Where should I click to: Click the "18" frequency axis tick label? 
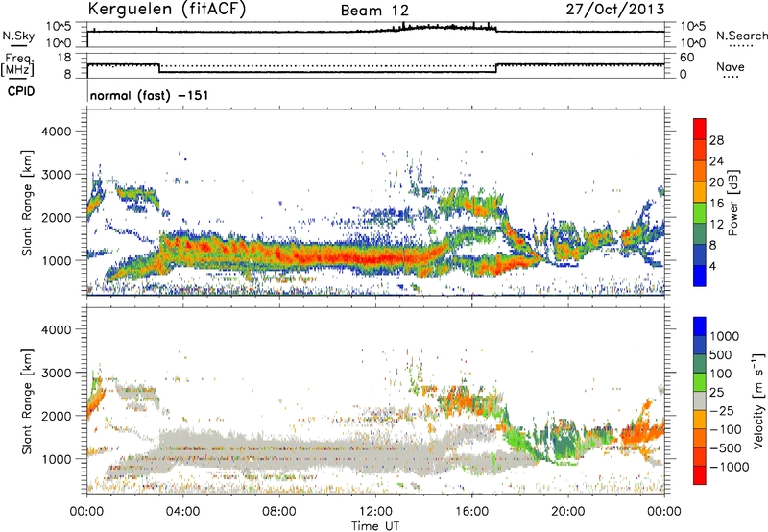(x=64, y=57)
